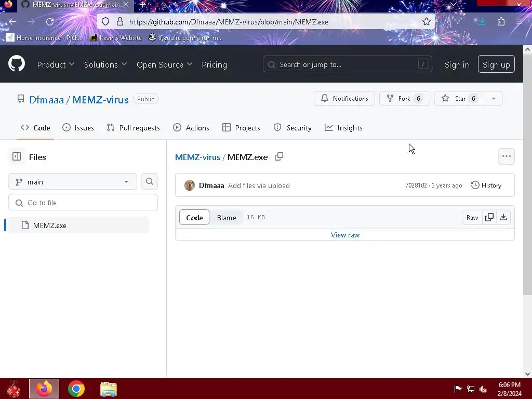Open the network tray icon

tap(471, 389)
